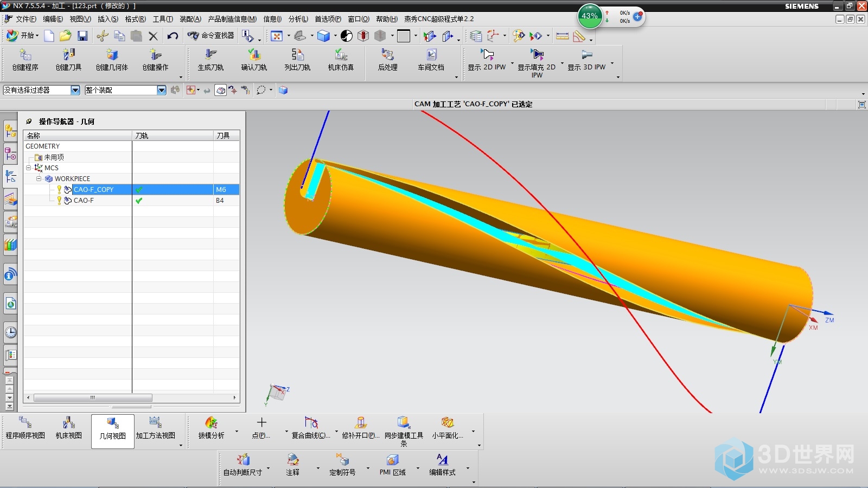The width and height of the screenshot is (868, 488).
Task: Click the navigator horizontal scrollbar thumb
Action: pos(93,397)
